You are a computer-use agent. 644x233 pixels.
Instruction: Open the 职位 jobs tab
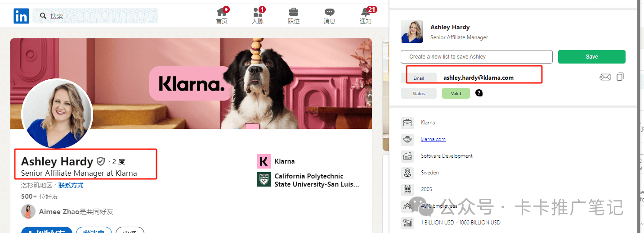[x=294, y=16]
